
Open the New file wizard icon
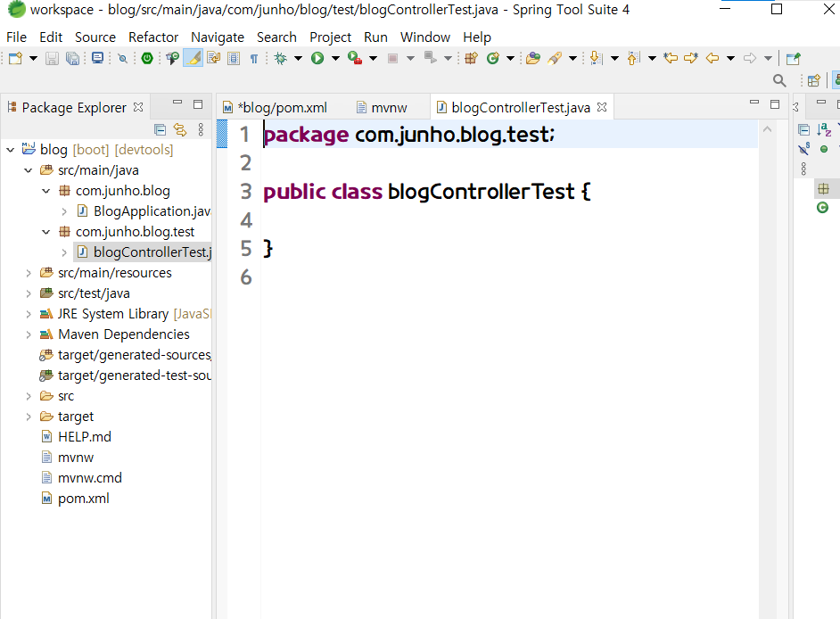pyautogui.click(x=15, y=58)
